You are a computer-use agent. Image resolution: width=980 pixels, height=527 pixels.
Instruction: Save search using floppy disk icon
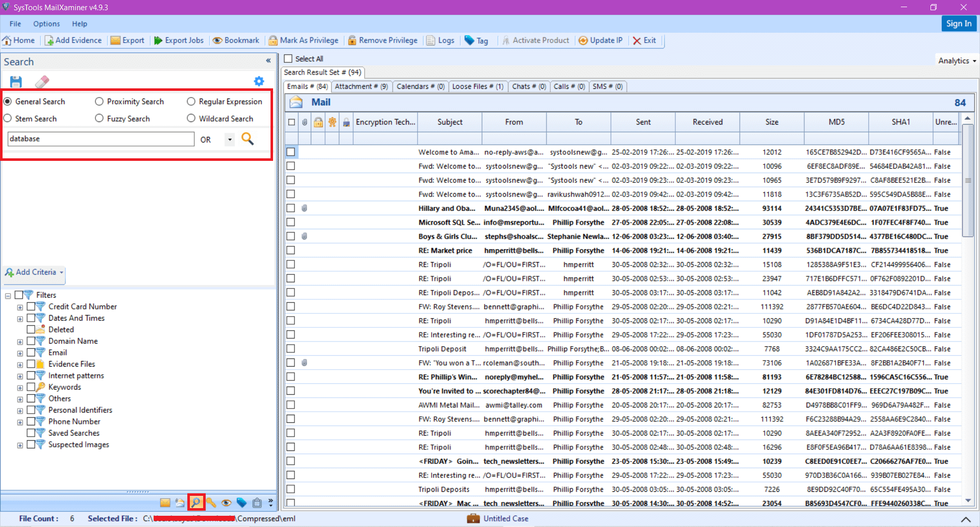[x=16, y=82]
